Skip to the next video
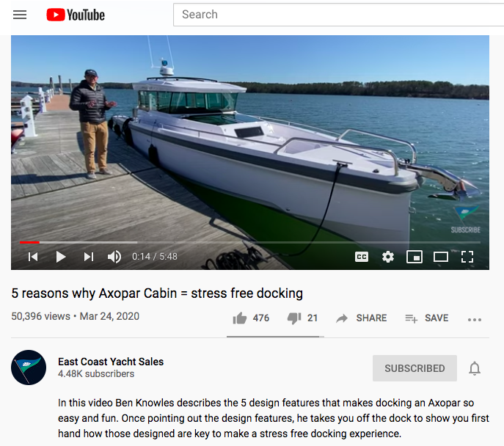The image size is (504, 446). (89, 257)
